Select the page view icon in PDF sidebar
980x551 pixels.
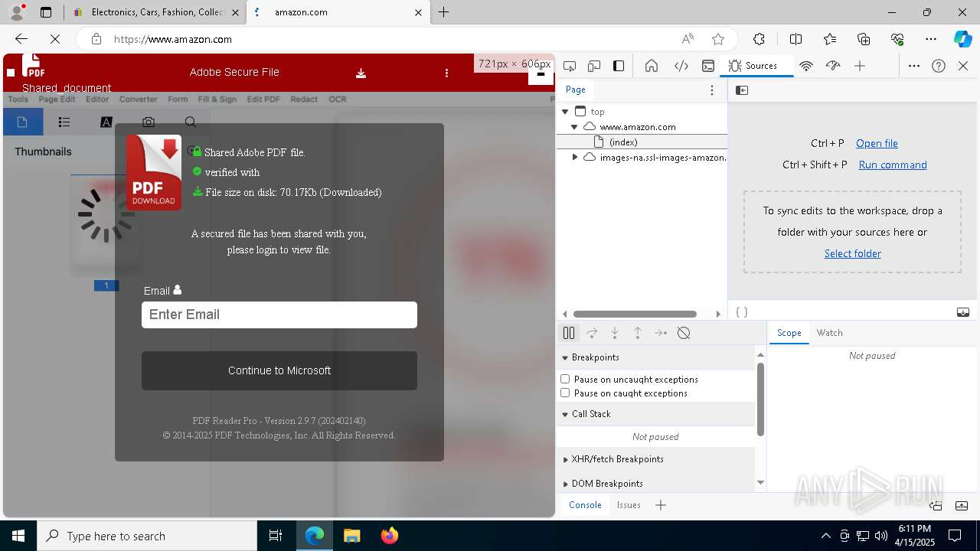[22, 122]
